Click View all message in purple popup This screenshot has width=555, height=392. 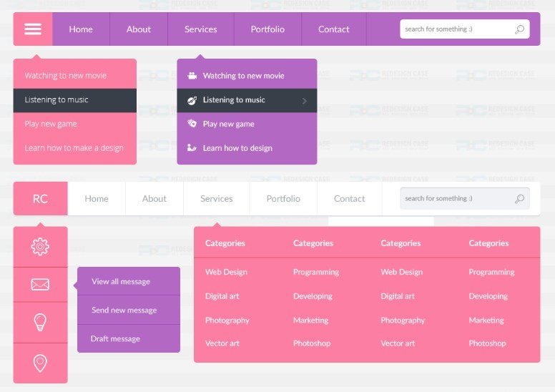tap(121, 282)
